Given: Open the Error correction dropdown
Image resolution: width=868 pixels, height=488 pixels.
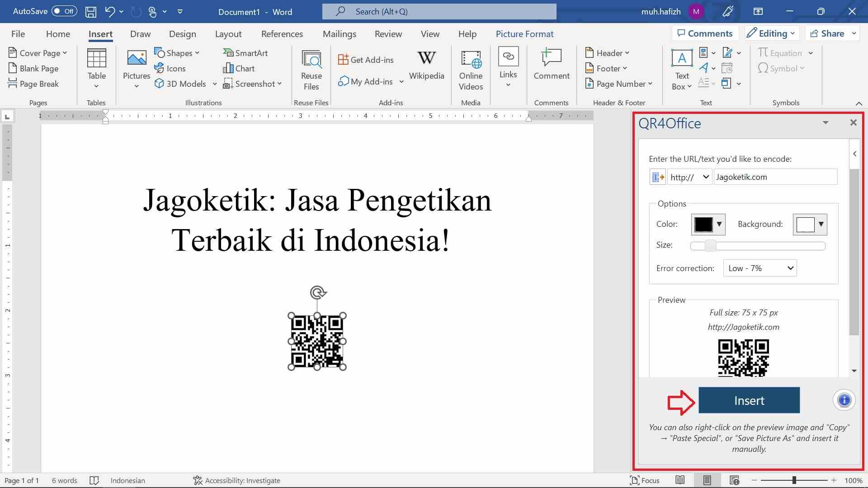Looking at the screenshot, I should 759,268.
